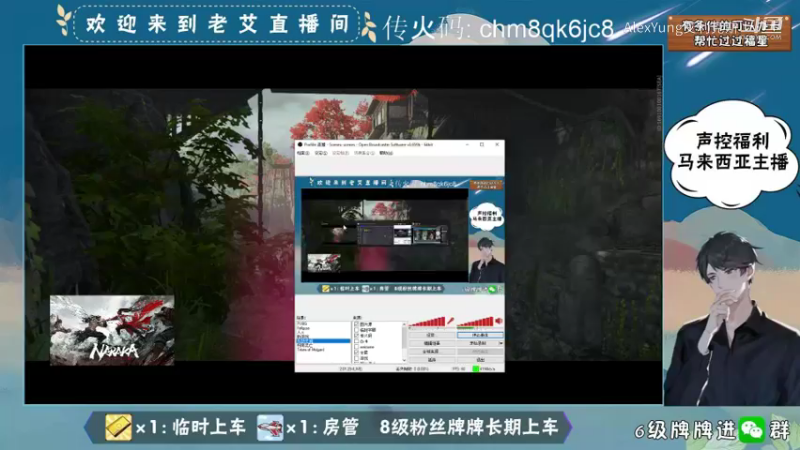This screenshot has height=450, width=800.
Task: Open the dropdown arrow beside 开始录制
Action: click(x=501, y=343)
